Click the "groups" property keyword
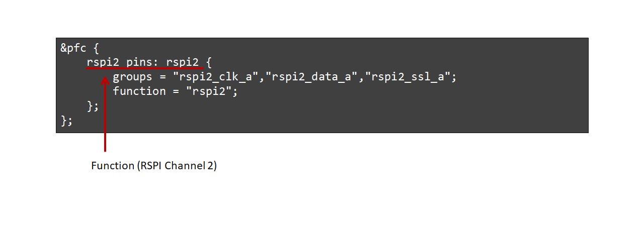This screenshot has width=644, height=226. (x=132, y=77)
